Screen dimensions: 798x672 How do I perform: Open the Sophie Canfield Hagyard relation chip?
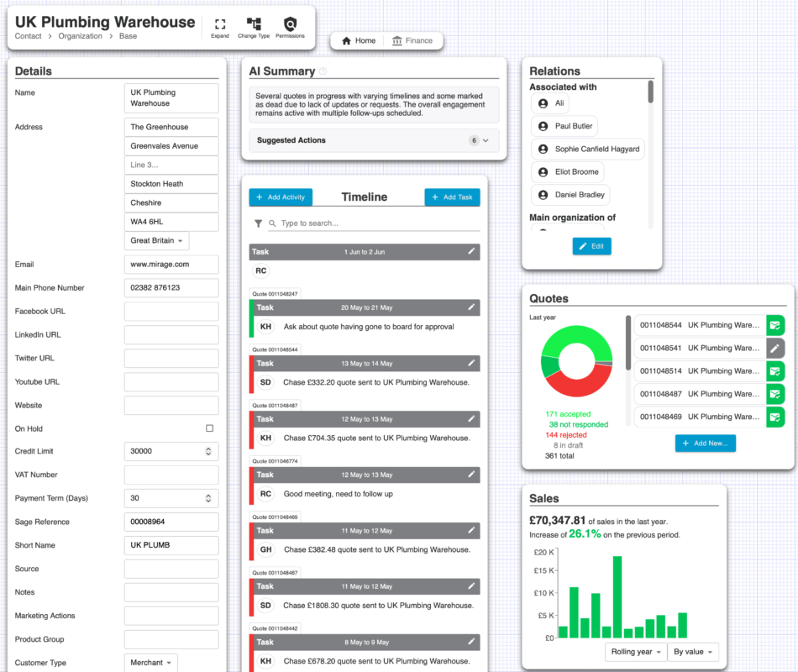pyautogui.click(x=588, y=150)
